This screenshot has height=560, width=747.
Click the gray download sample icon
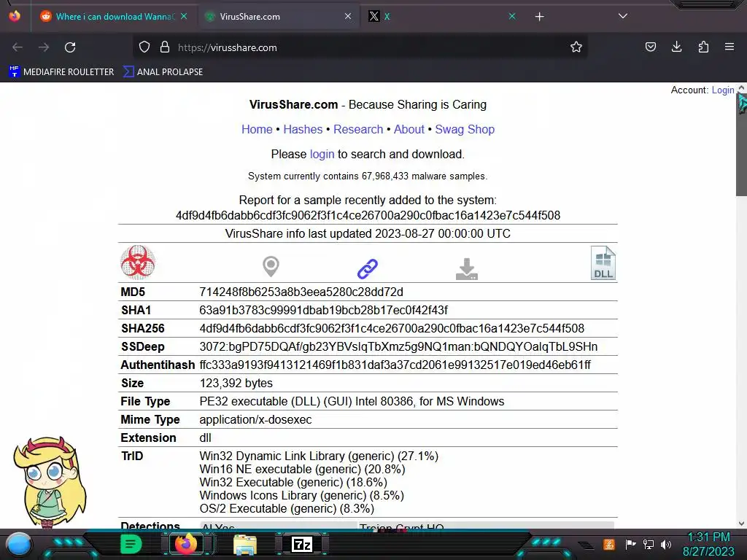(x=466, y=269)
